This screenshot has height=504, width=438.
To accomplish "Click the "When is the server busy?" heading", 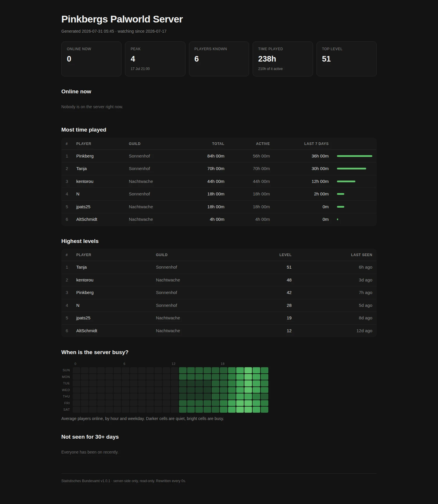I will (x=95, y=352).
